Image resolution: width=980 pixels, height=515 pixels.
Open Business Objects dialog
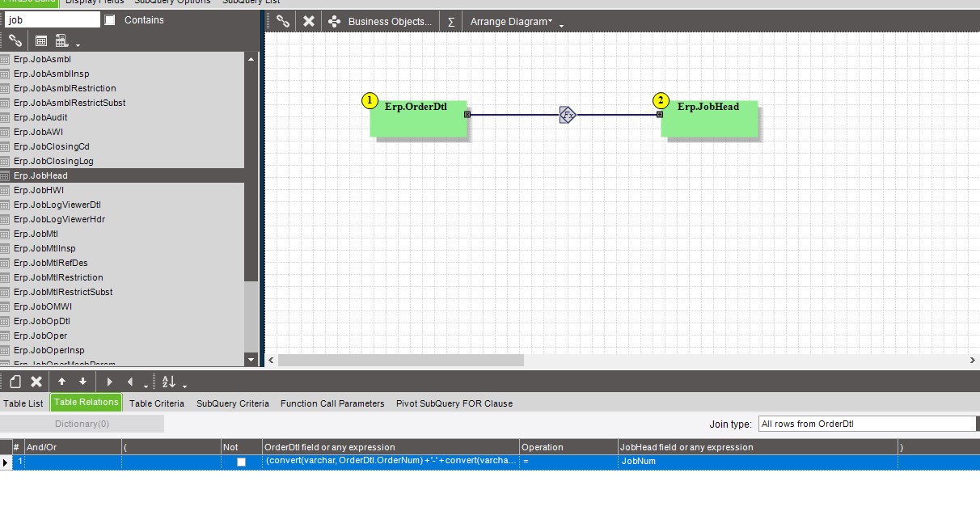pyautogui.click(x=380, y=21)
